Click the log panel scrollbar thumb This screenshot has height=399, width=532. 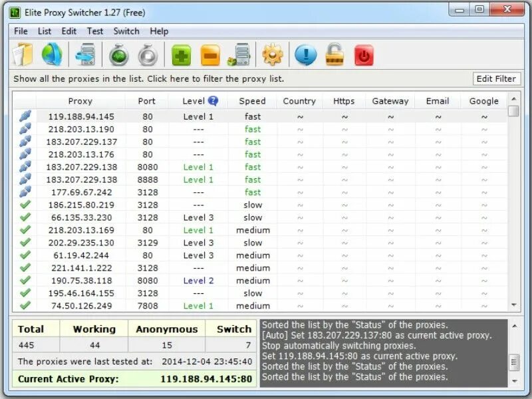514,362
